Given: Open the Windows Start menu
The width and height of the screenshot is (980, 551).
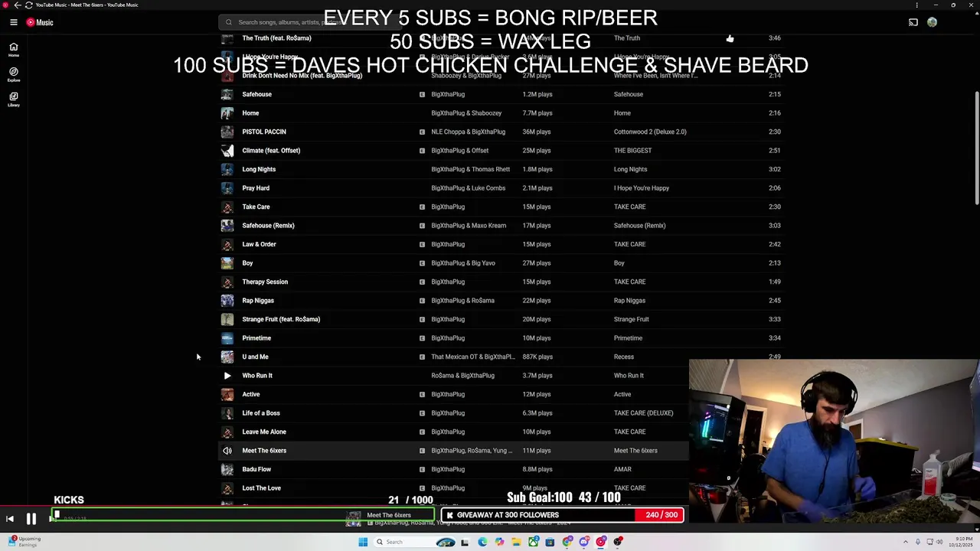Looking at the screenshot, I should [363, 542].
